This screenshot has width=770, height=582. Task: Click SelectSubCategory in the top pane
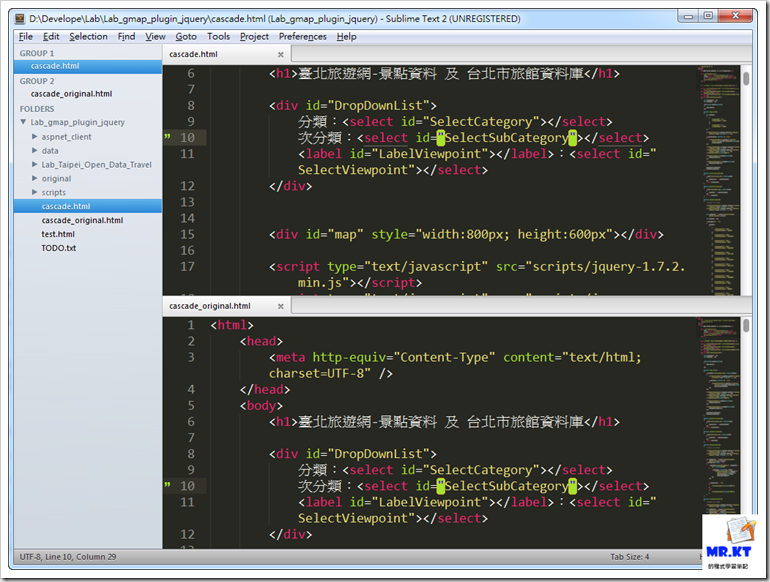pyautogui.click(x=506, y=138)
